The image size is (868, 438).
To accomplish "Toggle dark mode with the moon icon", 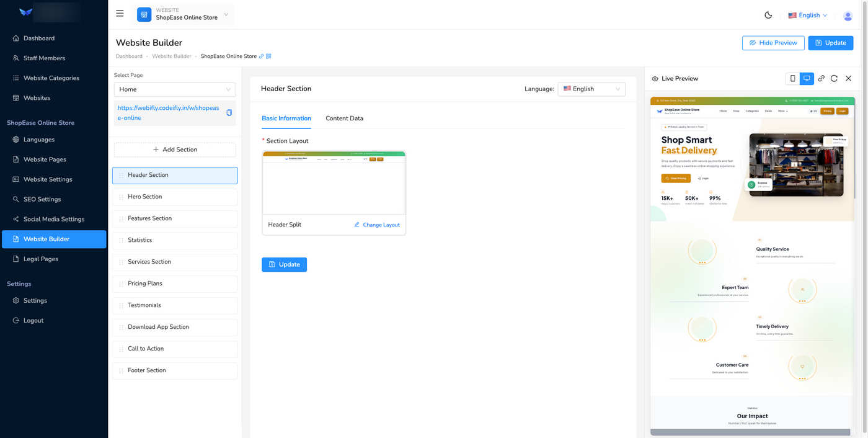I will click(768, 15).
